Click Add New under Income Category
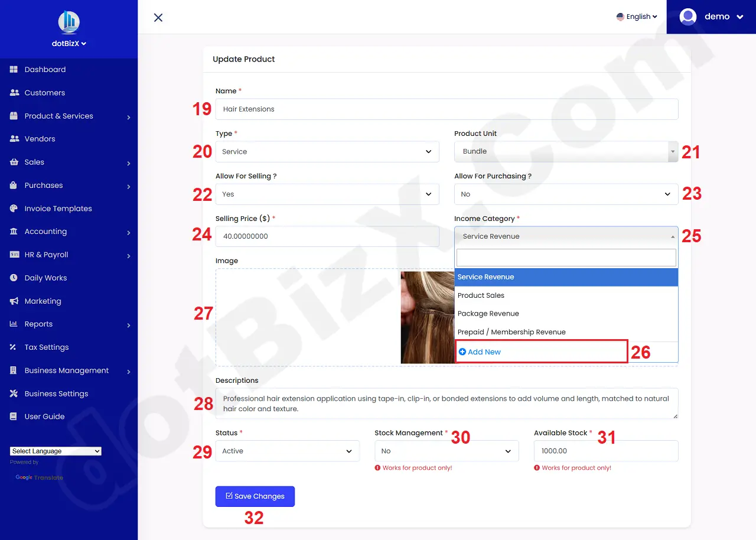The image size is (756, 540). click(x=480, y=352)
